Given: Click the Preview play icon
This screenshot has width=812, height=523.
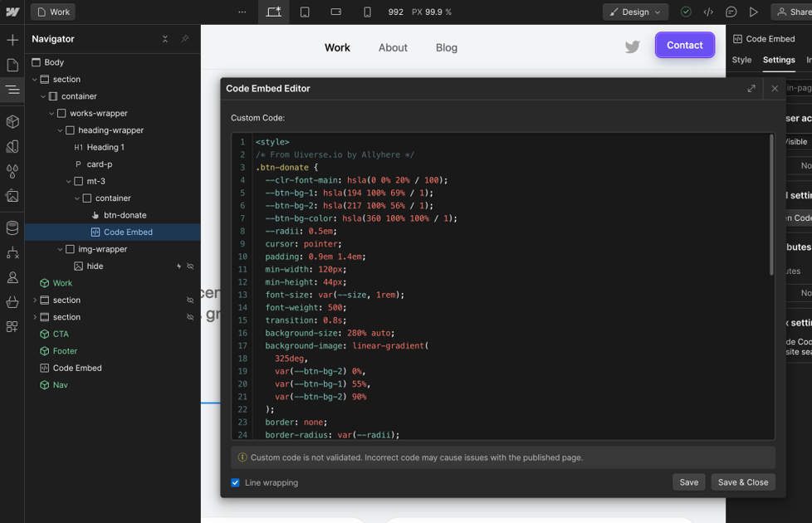Looking at the screenshot, I should (x=753, y=12).
